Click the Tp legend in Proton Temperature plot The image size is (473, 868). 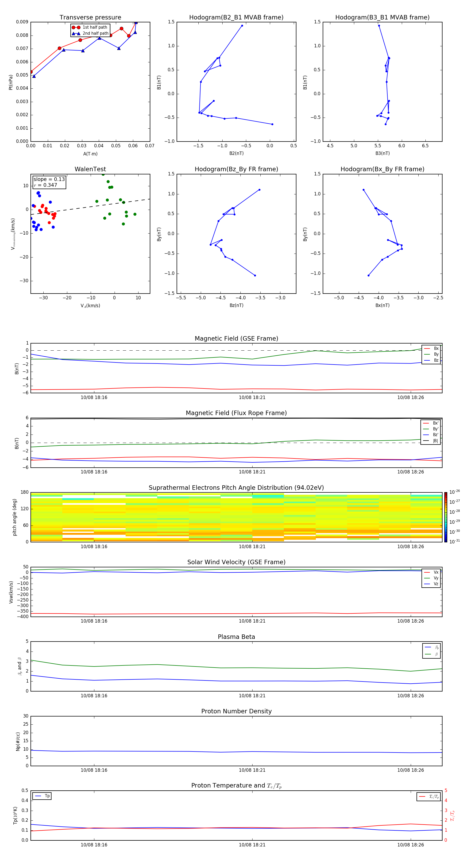42,796
